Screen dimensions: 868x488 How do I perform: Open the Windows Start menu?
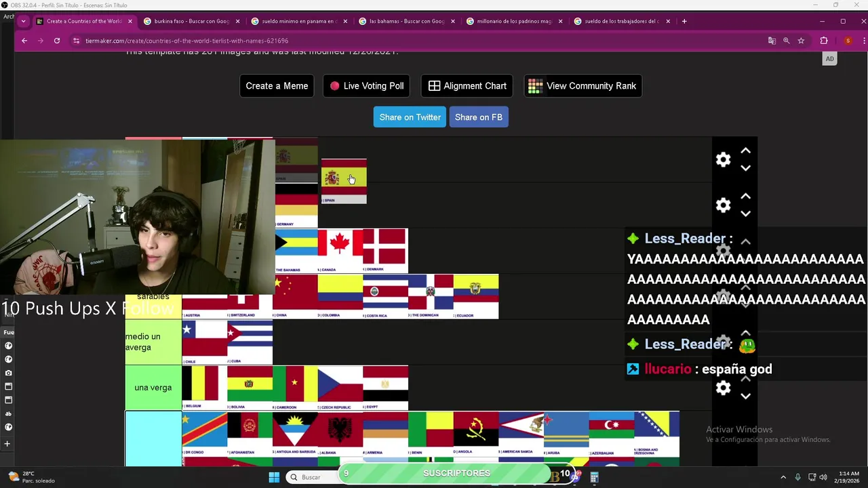[x=274, y=477]
